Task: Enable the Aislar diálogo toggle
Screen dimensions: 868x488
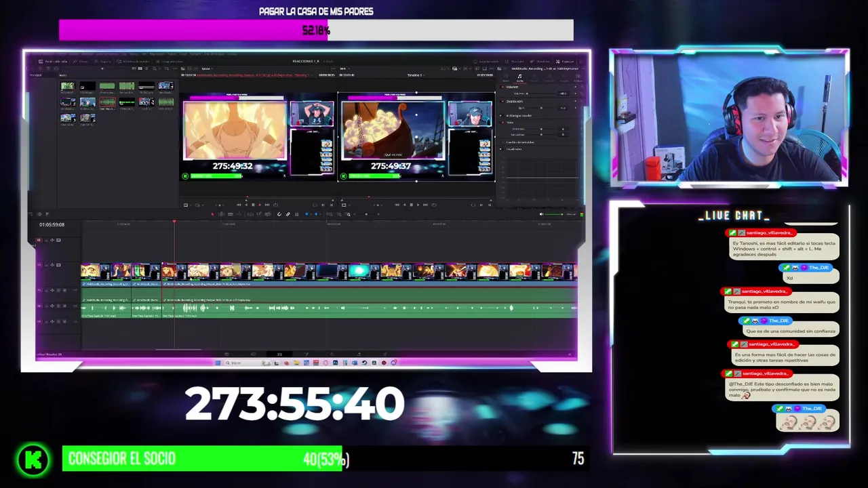Action: 500,115
